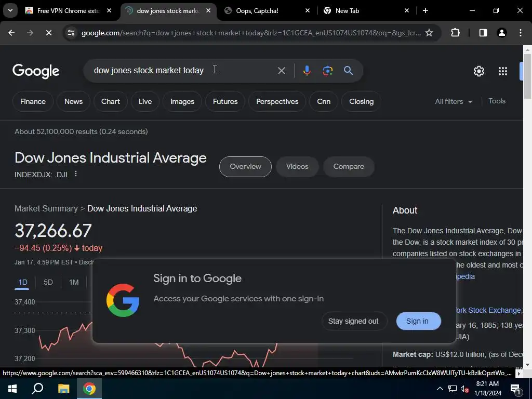Open the tab search dropdown arrow
Viewport: 532px width, 399px height.
coord(10,10)
